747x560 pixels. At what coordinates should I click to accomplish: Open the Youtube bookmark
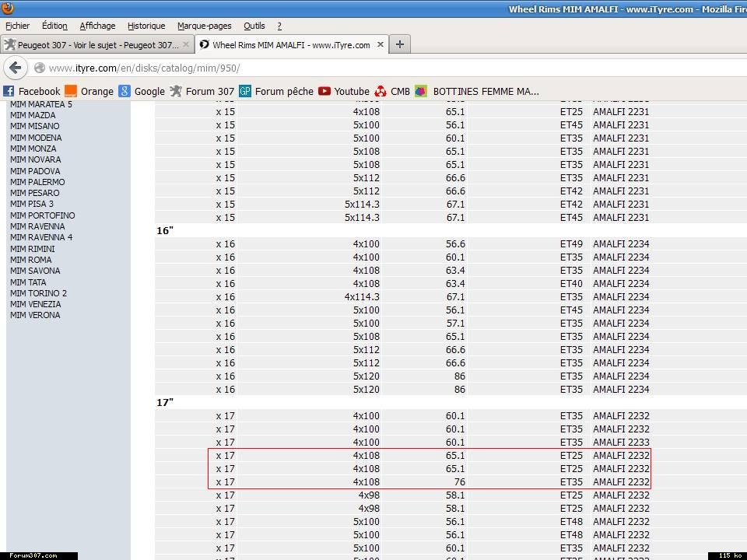(344, 91)
